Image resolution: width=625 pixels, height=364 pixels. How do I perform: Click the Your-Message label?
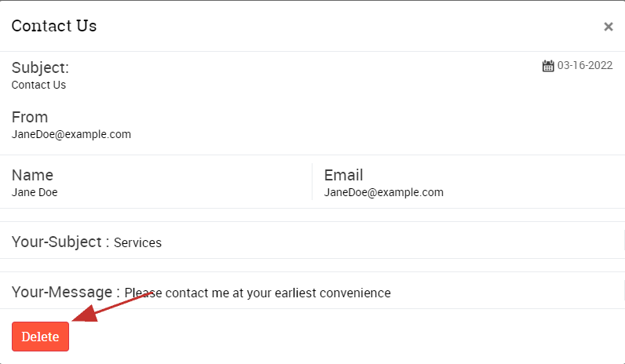pos(66,292)
